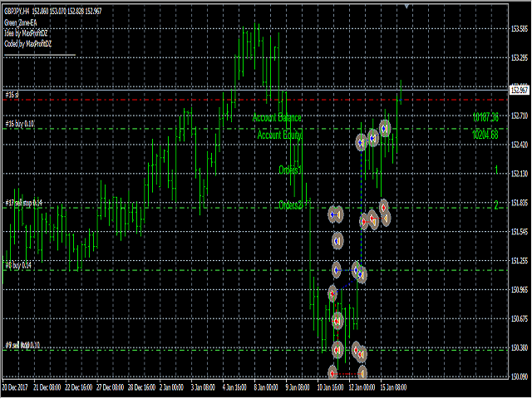Select the '#8 buy 0.14' order label
Image resolution: width=532 pixels, height=399 pixels.
pos(18,265)
